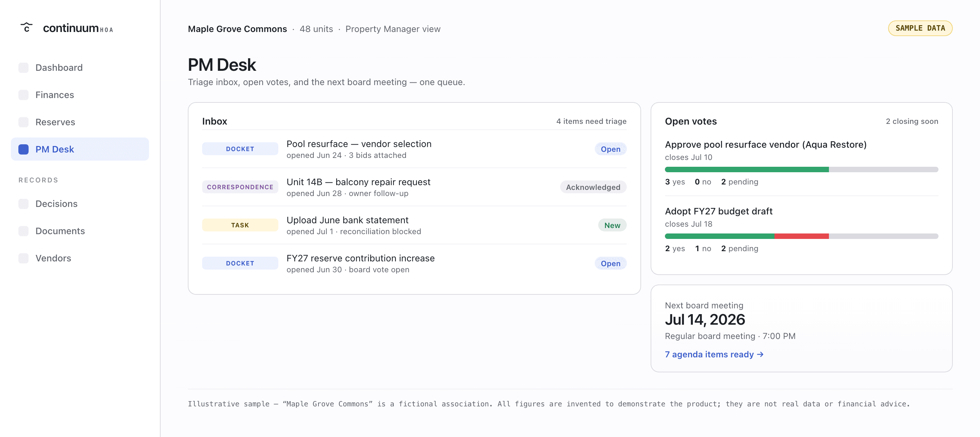This screenshot has width=980, height=437.
Task: Click 'Approve pool resurface vendor (Aqua Restore)'
Action: coord(765,145)
